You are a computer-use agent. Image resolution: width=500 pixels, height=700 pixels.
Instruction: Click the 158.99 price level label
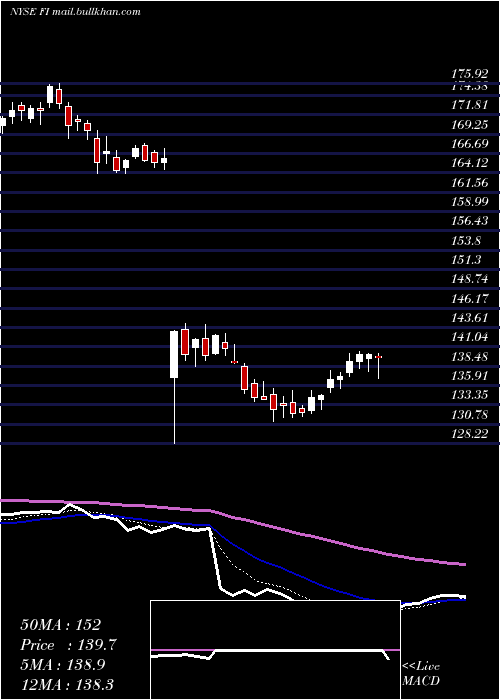pyautogui.click(x=469, y=202)
